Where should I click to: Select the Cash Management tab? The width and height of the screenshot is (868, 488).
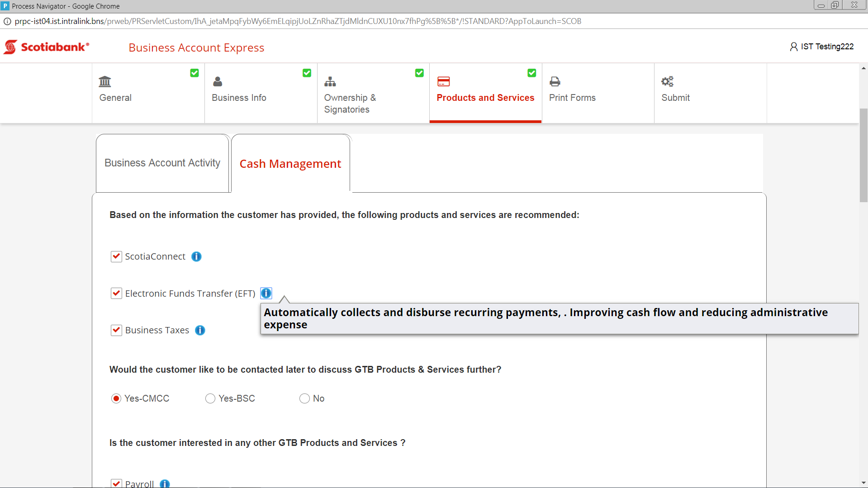coord(290,163)
